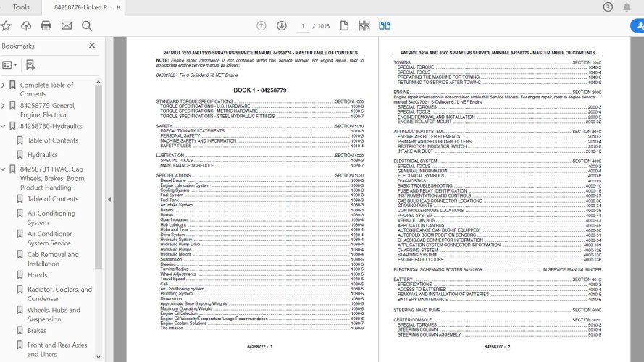The width and height of the screenshot is (644, 362).
Task: Click the bookmark scrollbar up arrow
Action: click(99, 82)
